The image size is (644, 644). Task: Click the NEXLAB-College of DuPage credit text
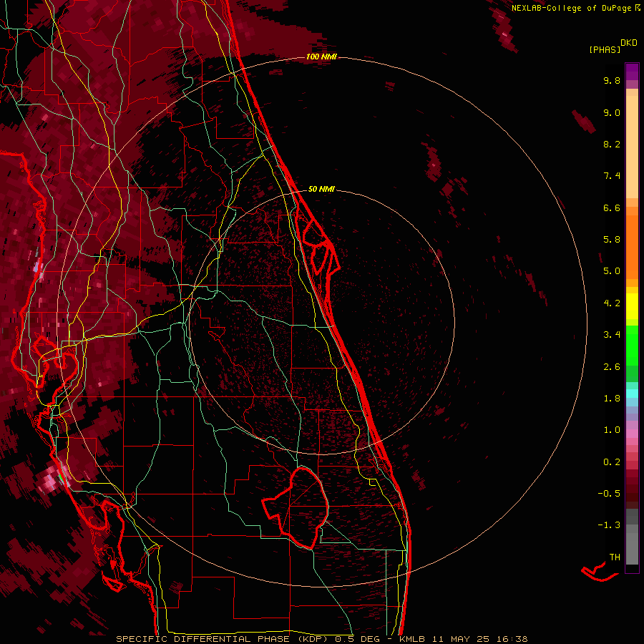572,8
